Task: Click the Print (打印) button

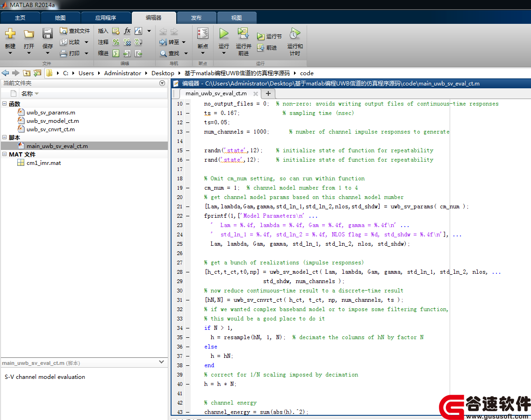Action: 70,53
